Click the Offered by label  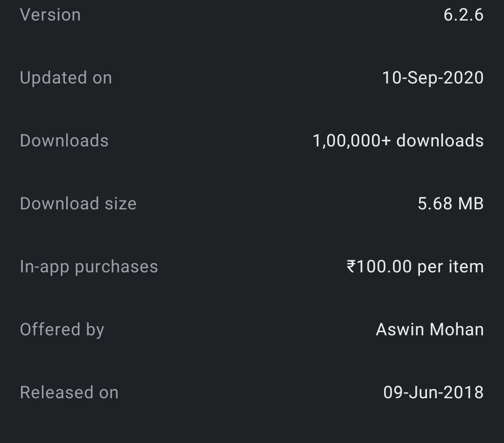(x=62, y=330)
